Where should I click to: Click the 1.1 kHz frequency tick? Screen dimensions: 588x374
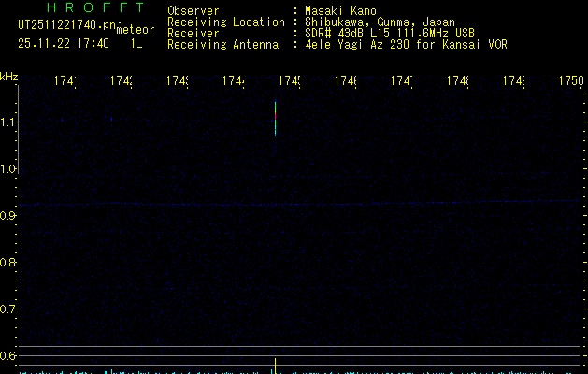click(8, 122)
